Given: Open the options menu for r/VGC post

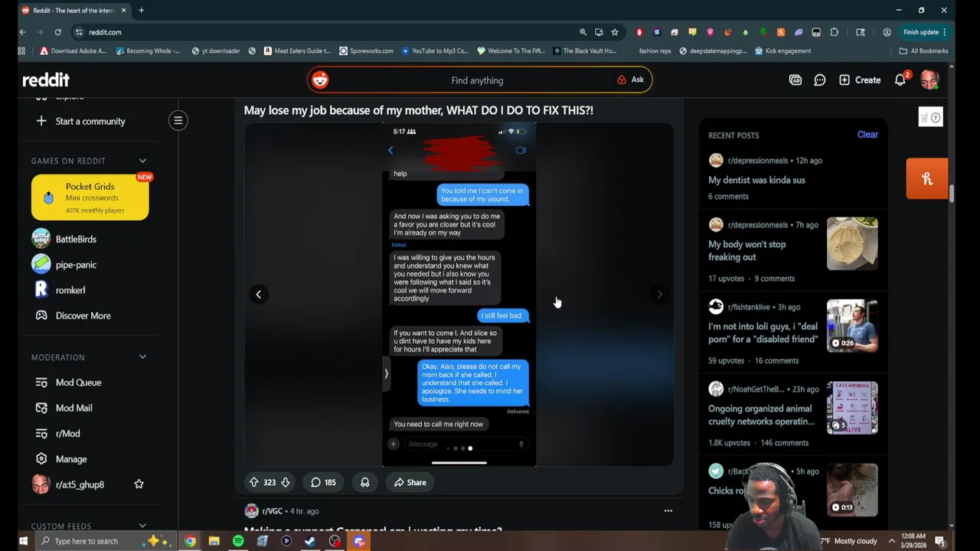Looking at the screenshot, I should click(668, 510).
